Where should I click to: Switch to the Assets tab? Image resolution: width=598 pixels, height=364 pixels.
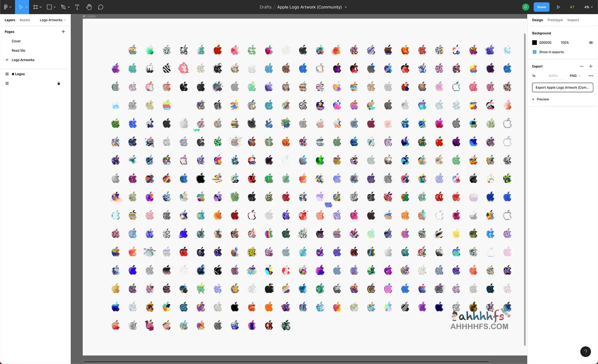click(x=25, y=20)
